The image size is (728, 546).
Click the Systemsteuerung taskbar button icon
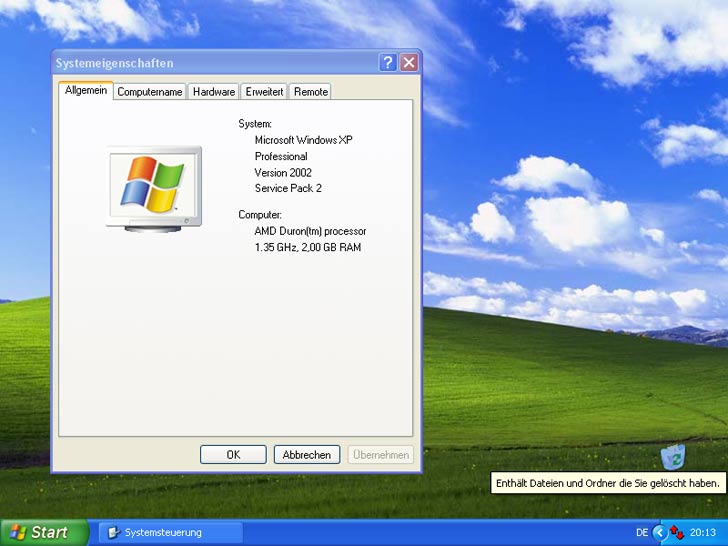coord(113,532)
